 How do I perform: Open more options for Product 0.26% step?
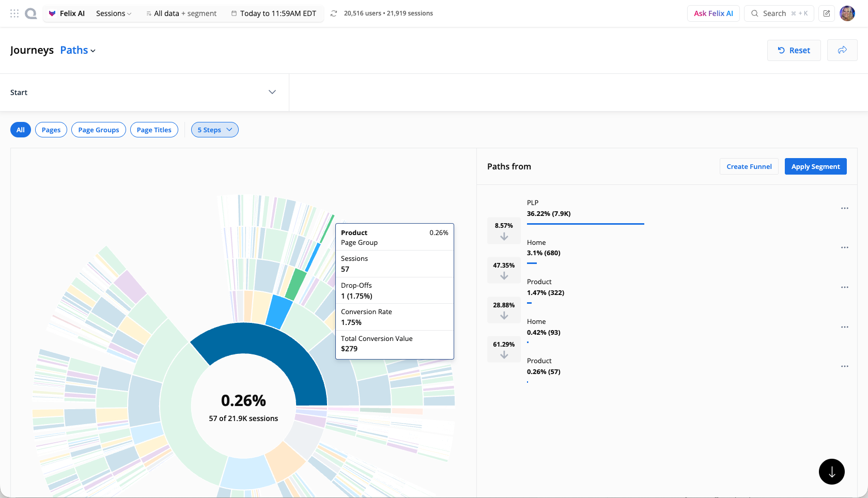(845, 366)
